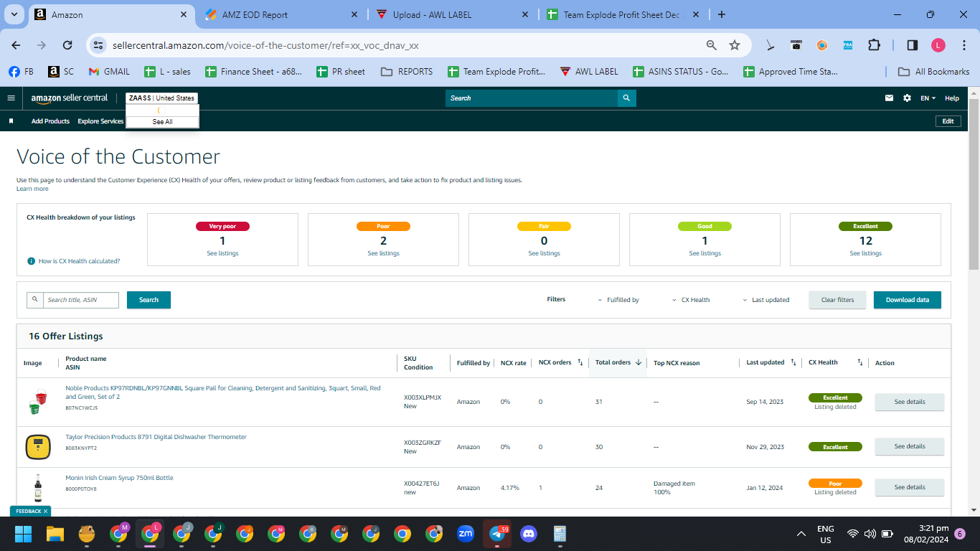Open the Chrome side panel icon
Viewport: 980px width, 551px height.
(913, 45)
